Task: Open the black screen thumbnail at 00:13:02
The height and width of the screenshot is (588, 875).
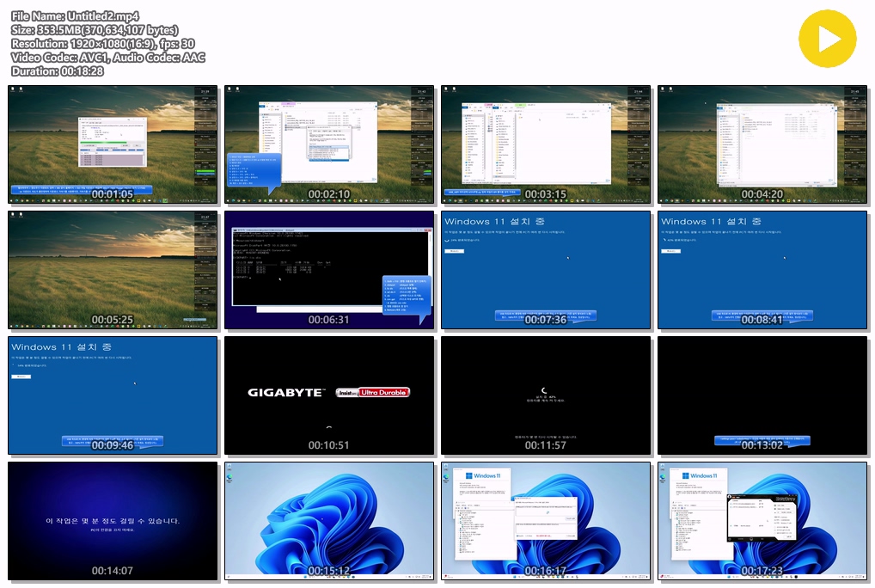Action: tap(762, 395)
